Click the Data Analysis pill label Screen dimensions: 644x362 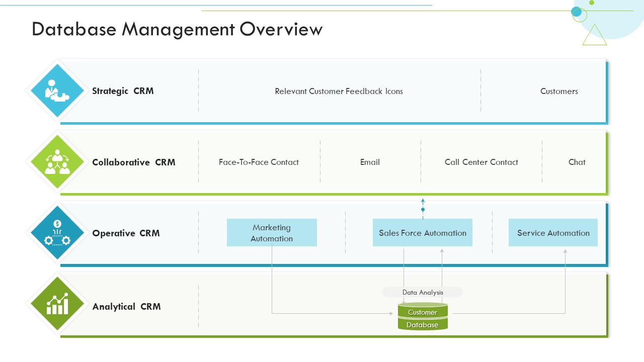(423, 292)
